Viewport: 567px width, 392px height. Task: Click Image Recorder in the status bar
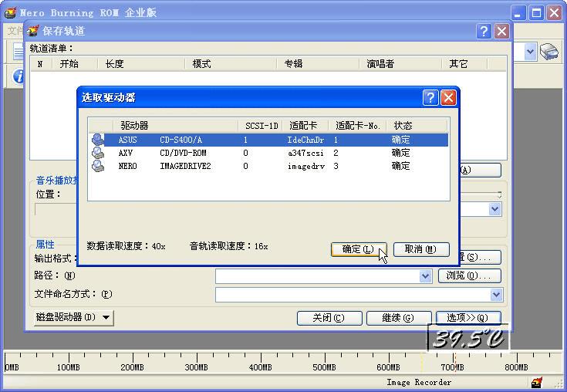pyautogui.click(x=419, y=382)
